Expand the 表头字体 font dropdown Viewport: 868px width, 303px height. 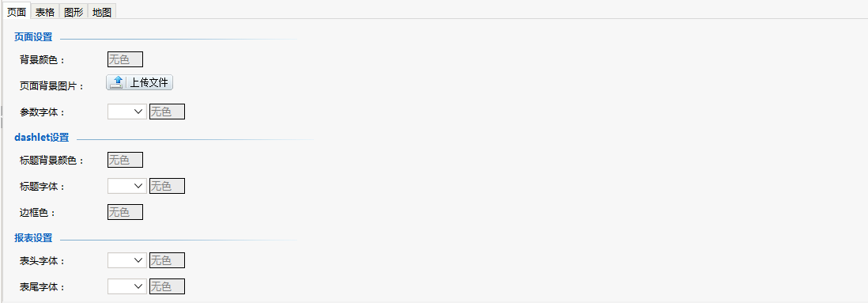click(127, 260)
